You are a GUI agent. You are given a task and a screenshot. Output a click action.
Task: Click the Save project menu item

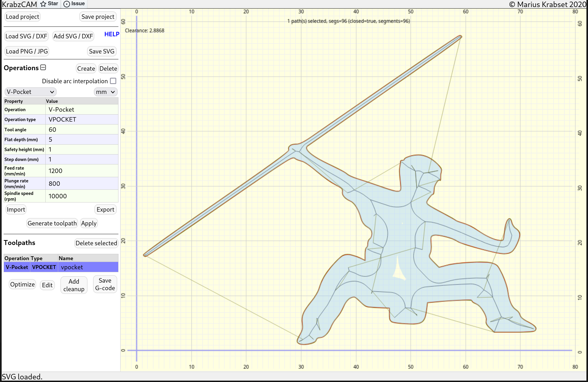(98, 17)
